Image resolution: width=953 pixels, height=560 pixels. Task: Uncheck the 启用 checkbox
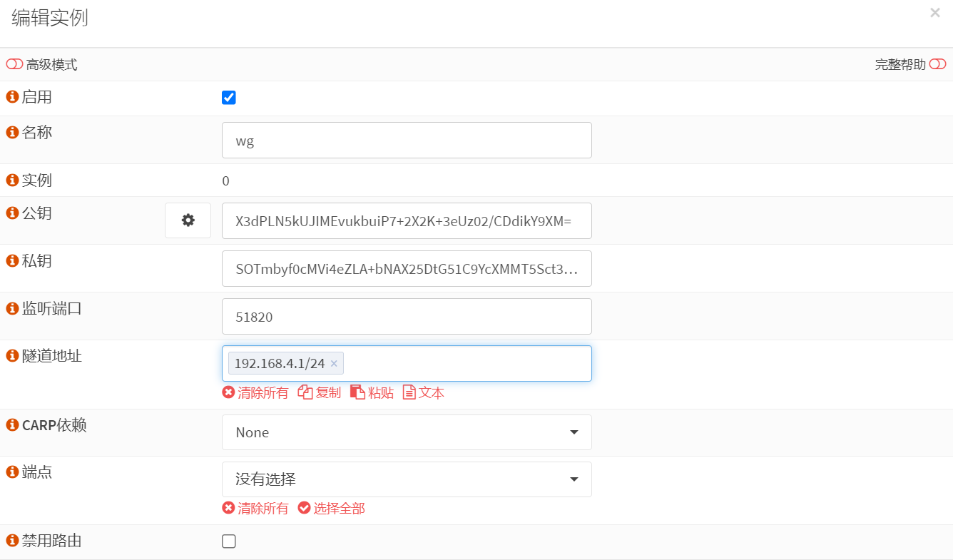click(229, 98)
